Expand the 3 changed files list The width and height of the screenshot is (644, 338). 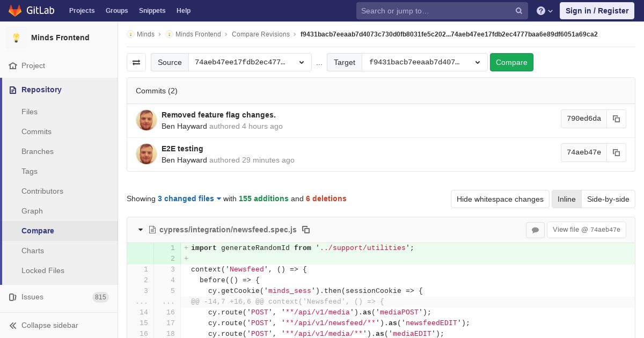click(x=189, y=199)
